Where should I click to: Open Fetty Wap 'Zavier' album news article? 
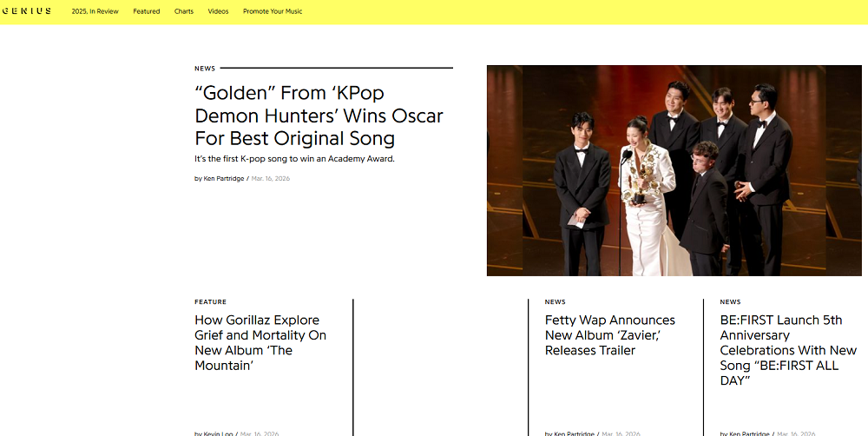point(610,335)
